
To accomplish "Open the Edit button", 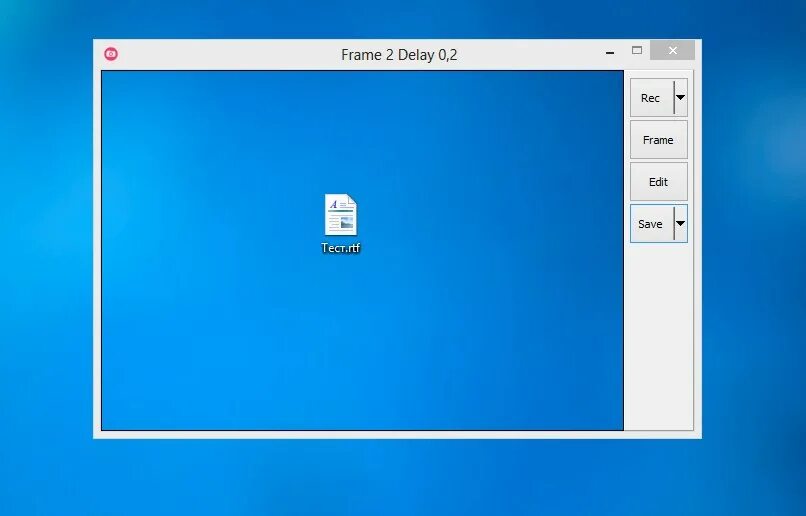I will [658, 182].
